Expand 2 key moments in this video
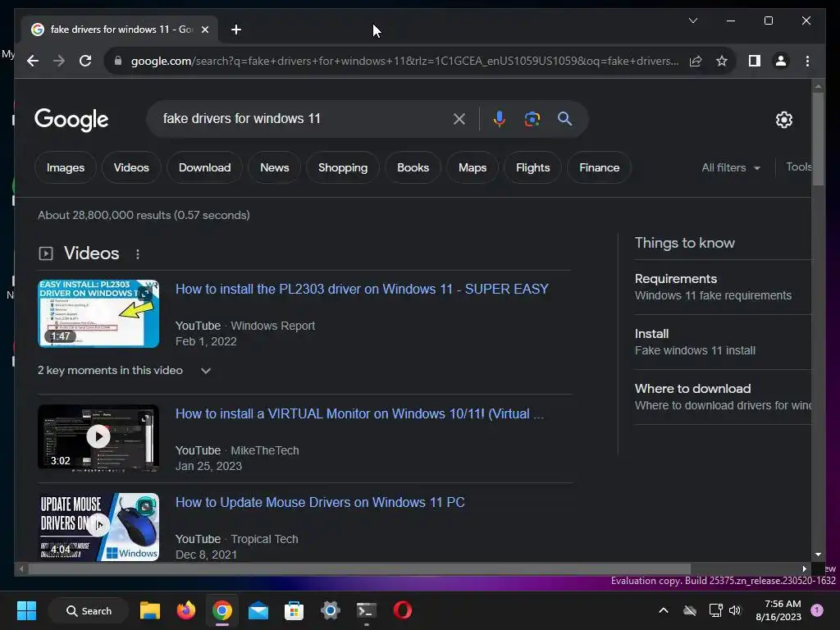The image size is (840, 630). point(125,371)
